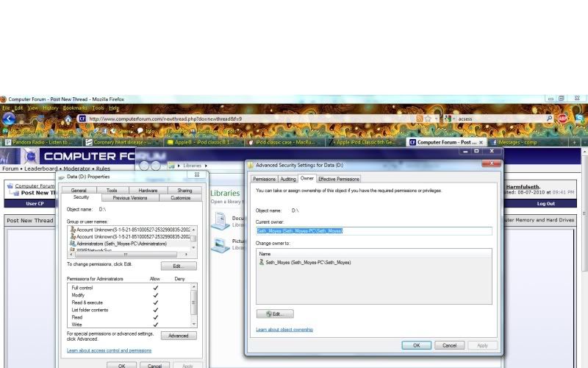Click the Advanced button in Properties
Viewport: 588px width, 368px height.
(179, 336)
